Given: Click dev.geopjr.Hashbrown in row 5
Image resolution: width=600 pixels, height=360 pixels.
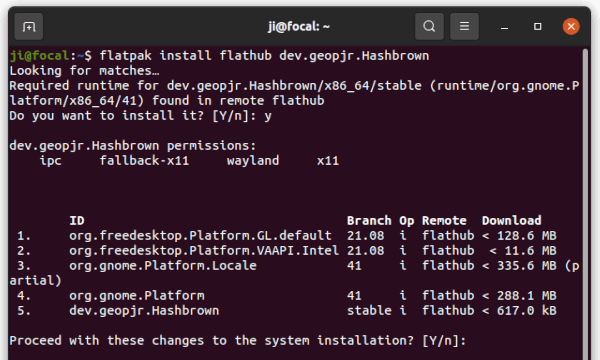Looking at the screenshot, I should (x=144, y=311).
